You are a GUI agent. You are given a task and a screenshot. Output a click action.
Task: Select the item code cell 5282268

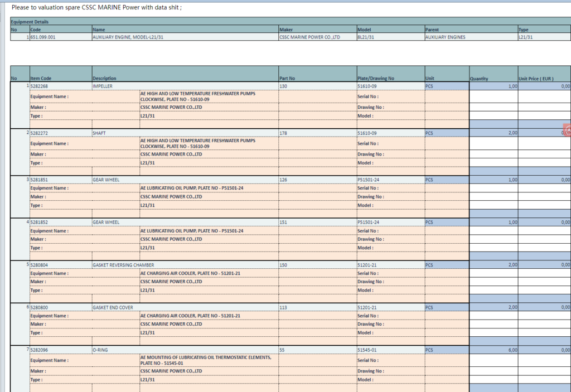pyautogui.click(x=61, y=86)
